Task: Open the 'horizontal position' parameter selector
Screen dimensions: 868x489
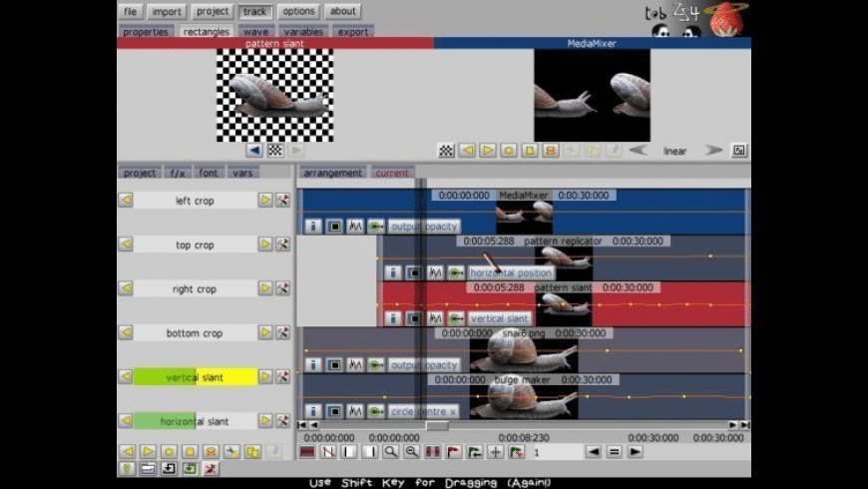Action: 511,272
